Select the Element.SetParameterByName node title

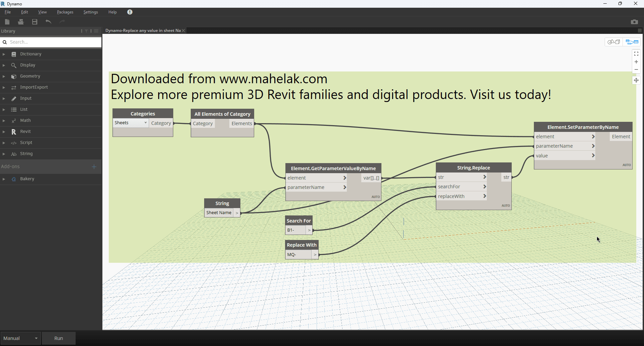(583, 127)
